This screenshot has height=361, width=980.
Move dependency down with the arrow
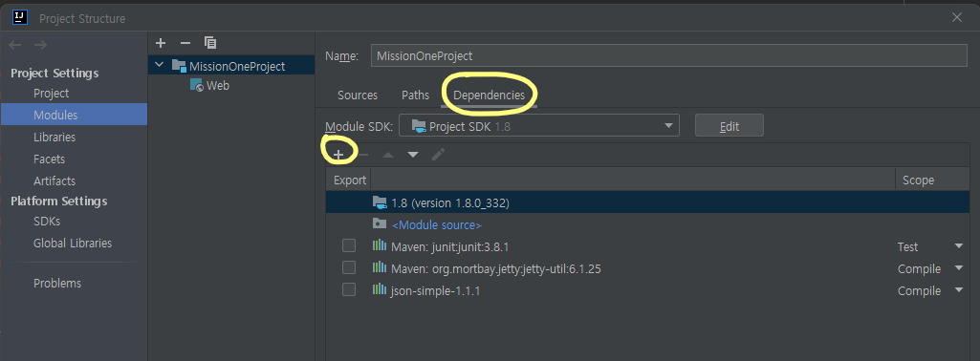[413, 155]
